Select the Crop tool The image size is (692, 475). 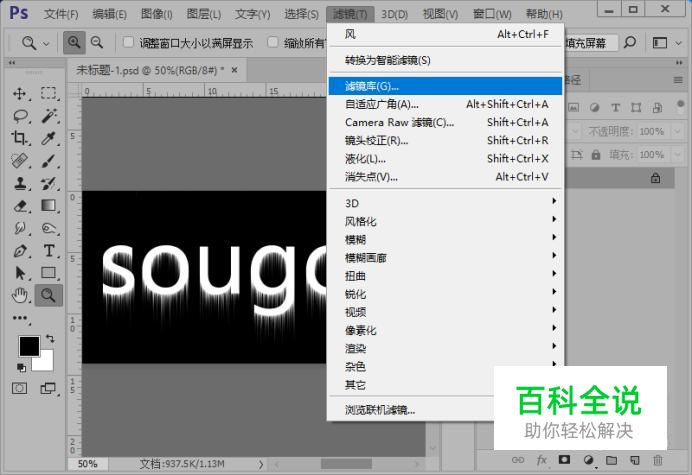click(19, 139)
